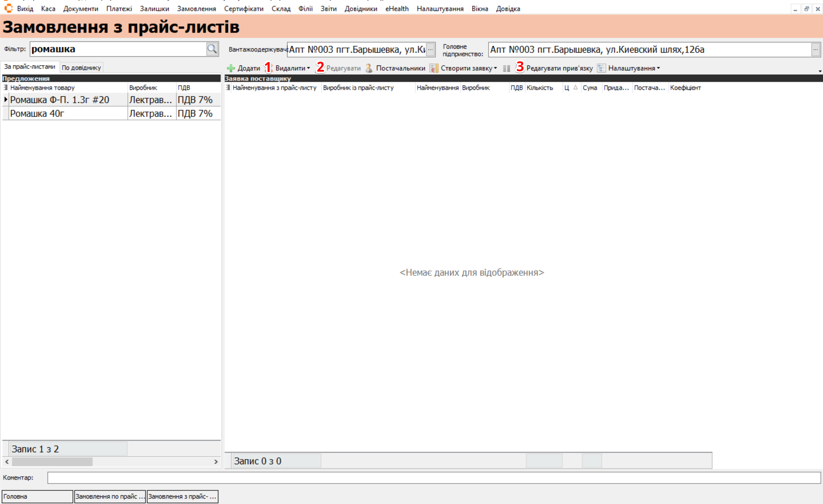Sort by the Кількість column header
The image size is (823, 504).
[x=539, y=88]
